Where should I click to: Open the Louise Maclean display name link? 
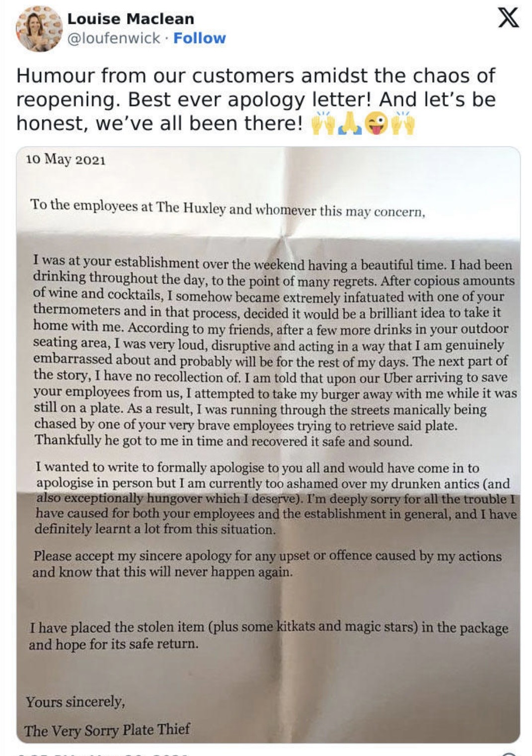131,18
